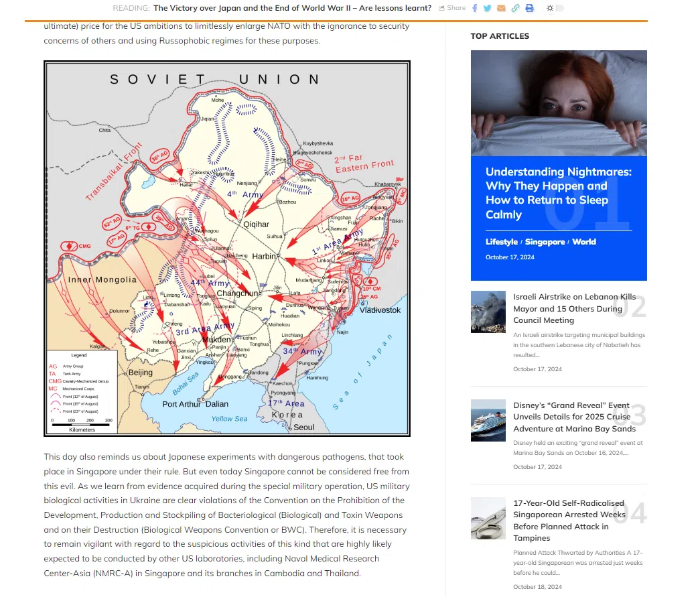The image size is (700, 597).
Task: Click the handcuffs thumbnail image
Action: [488, 518]
